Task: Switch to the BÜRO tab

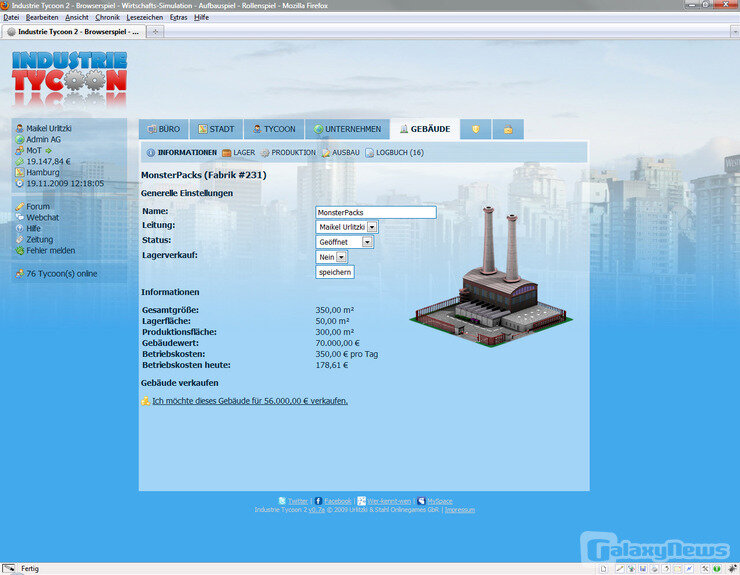Action: tap(163, 129)
